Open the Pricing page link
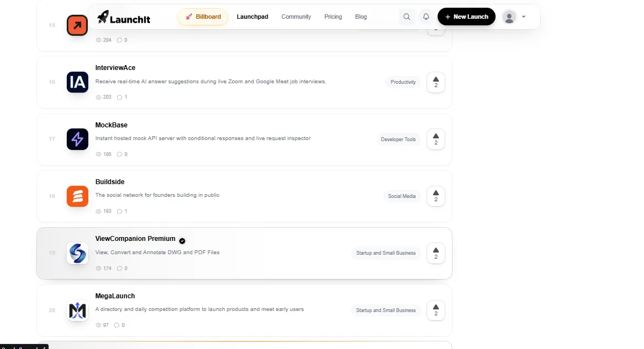This screenshot has width=644, height=349. [333, 17]
